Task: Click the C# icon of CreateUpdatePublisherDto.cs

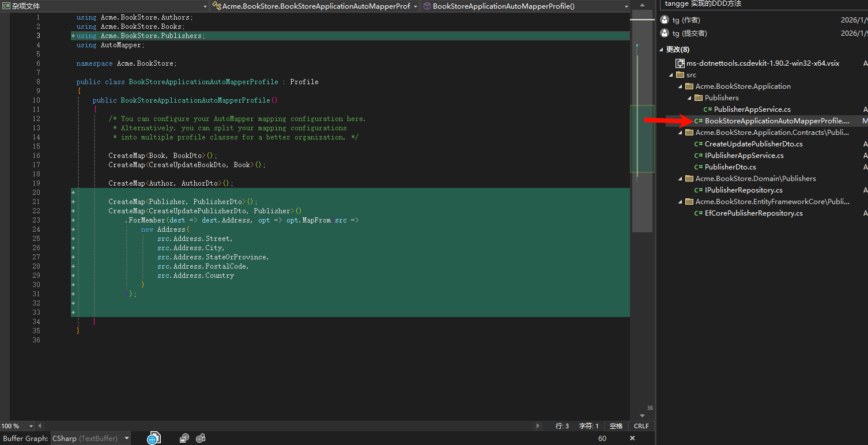Action: 699,144
